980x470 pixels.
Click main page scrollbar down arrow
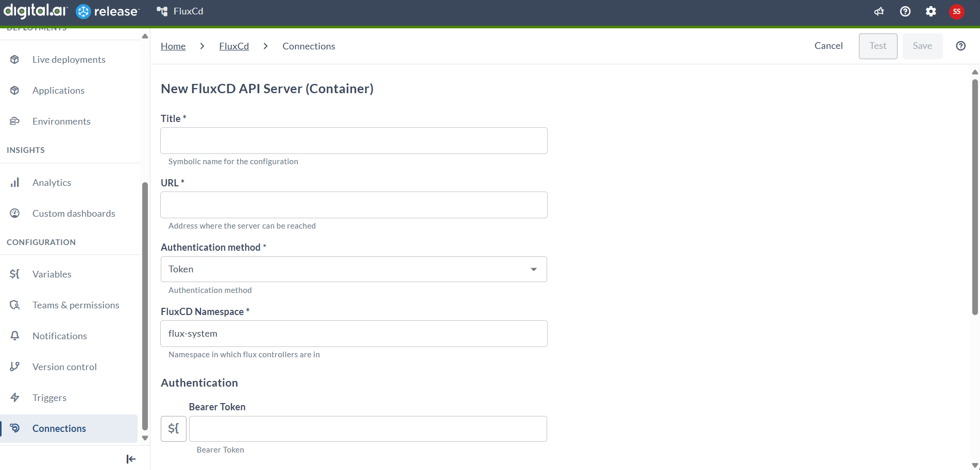click(x=975, y=465)
